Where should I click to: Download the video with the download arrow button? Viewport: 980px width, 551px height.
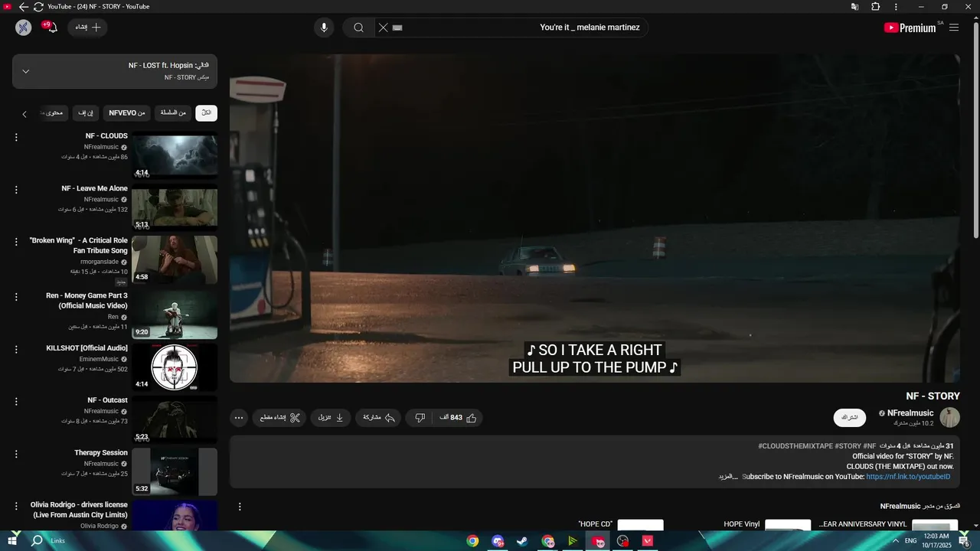point(331,418)
